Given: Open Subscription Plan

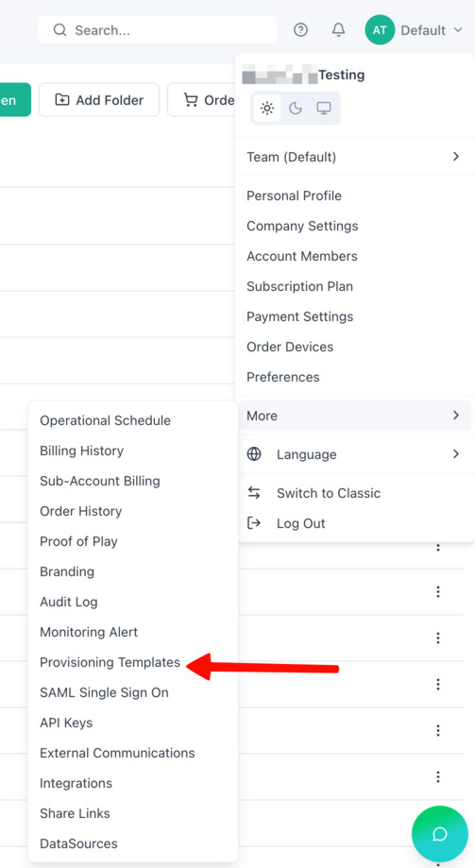Looking at the screenshot, I should [x=299, y=286].
